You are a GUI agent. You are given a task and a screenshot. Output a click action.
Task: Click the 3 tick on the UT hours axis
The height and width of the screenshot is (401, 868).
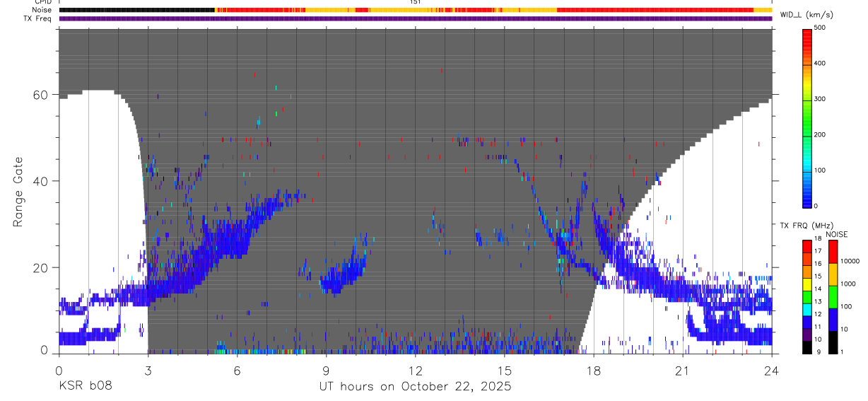point(148,370)
